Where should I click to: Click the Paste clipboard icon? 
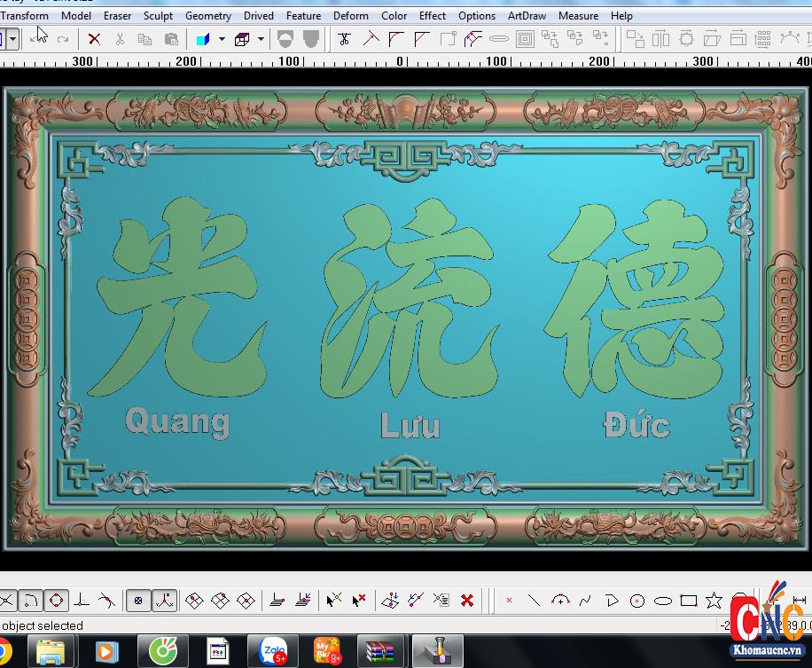[x=171, y=39]
